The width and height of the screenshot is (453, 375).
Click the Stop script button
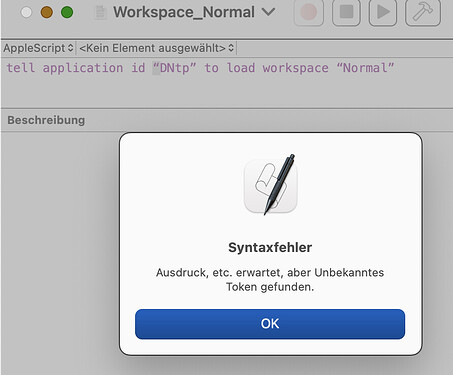pos(346,12)
